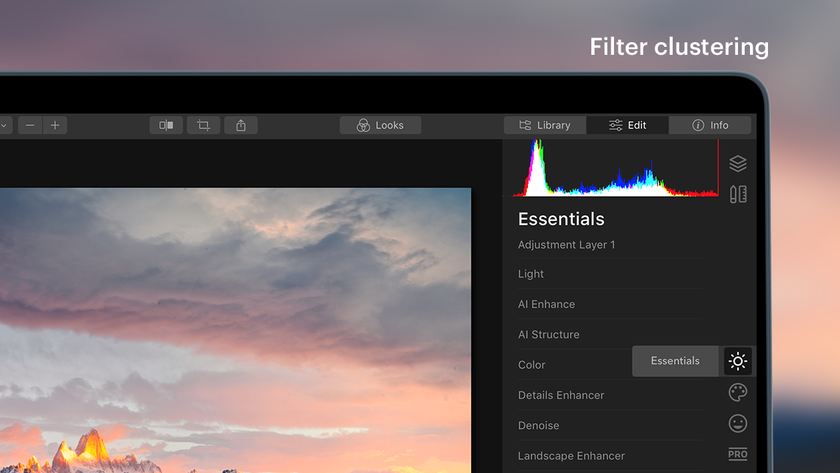Open the zoom level dropdown chevron
Viewport: 840px width, 473px height.
click(4, 125)
